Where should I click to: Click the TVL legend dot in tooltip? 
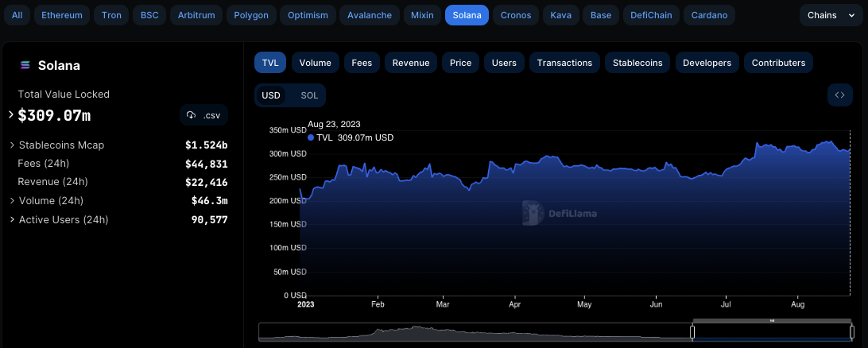pyautogui.click(x=311, y=137)
